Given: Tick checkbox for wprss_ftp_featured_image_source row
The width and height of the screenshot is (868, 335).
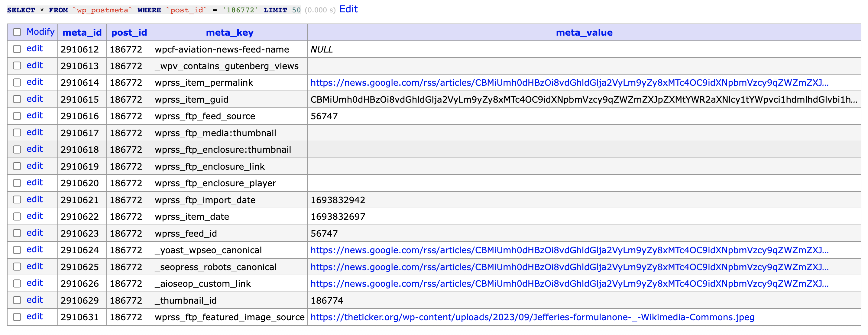Looking at the screenshot, I should point(17,317).
